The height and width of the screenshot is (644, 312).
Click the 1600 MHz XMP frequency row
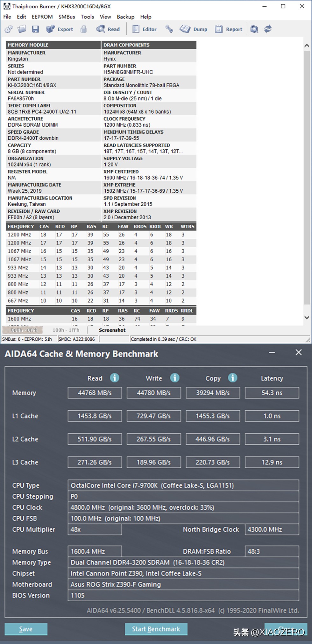tap(101, 319)
